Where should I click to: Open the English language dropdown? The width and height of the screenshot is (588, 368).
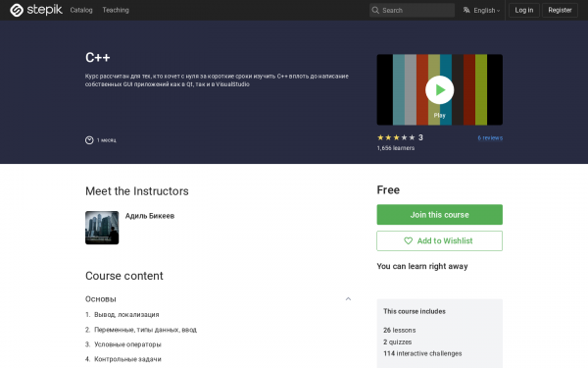(481, 10)
